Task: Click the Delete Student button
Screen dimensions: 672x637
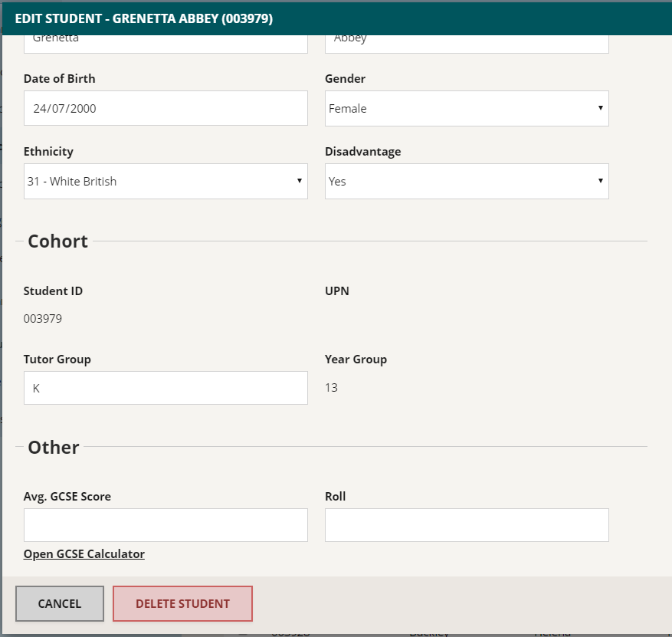Action: 182,603
